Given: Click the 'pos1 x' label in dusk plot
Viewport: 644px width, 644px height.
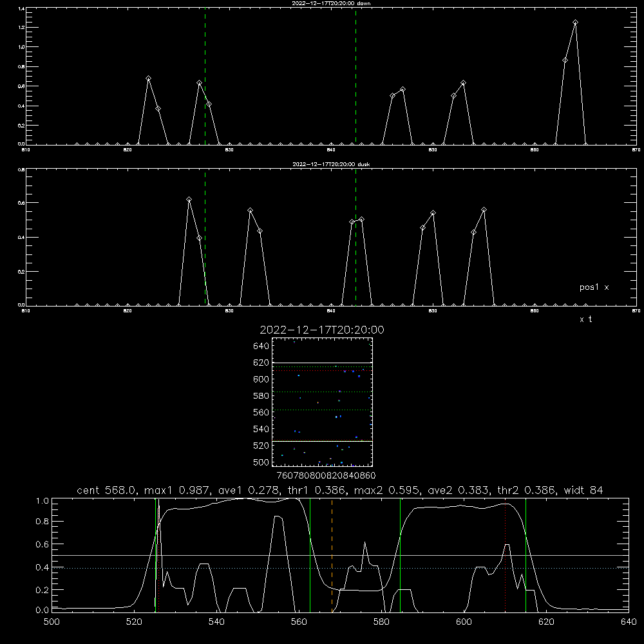Looking at the screenshot, I should (594, 287).
